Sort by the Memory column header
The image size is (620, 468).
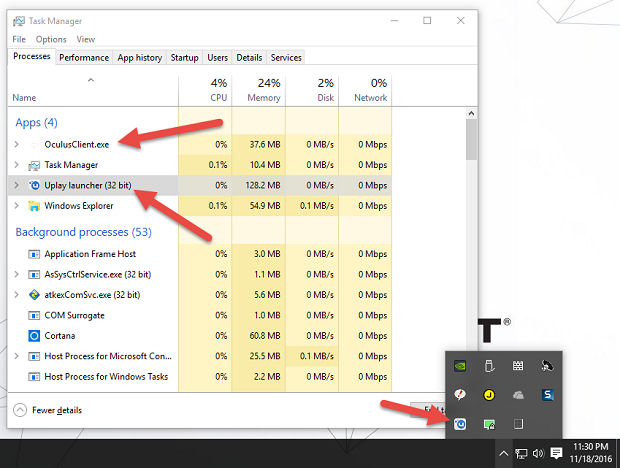pyautogui.click(x=259, y=91)
